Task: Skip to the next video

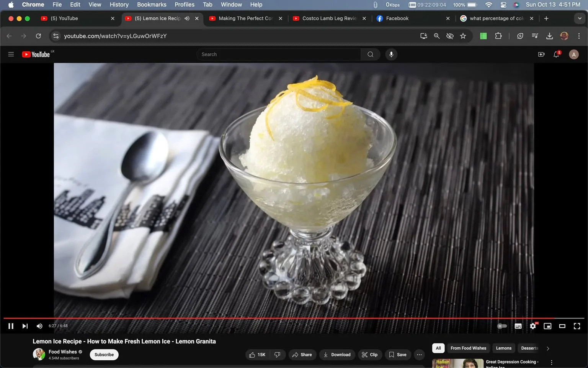Action: [x=25, y=326]
